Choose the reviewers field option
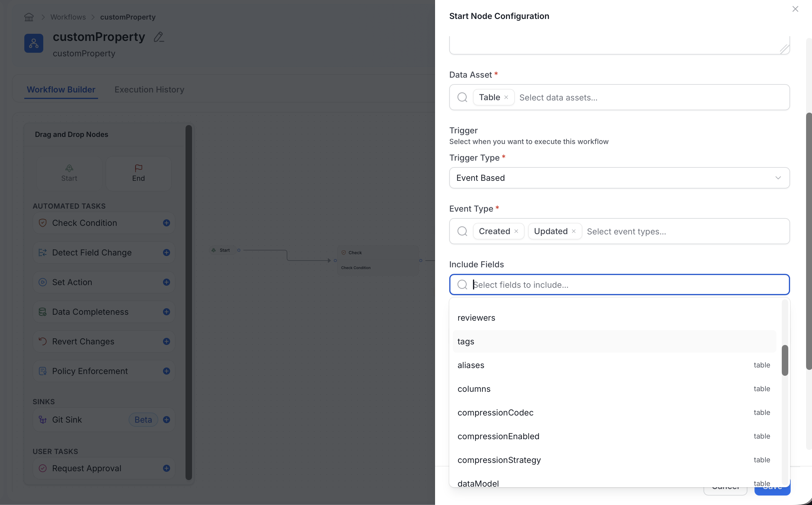The image size is (812, 505). [614, 318]
